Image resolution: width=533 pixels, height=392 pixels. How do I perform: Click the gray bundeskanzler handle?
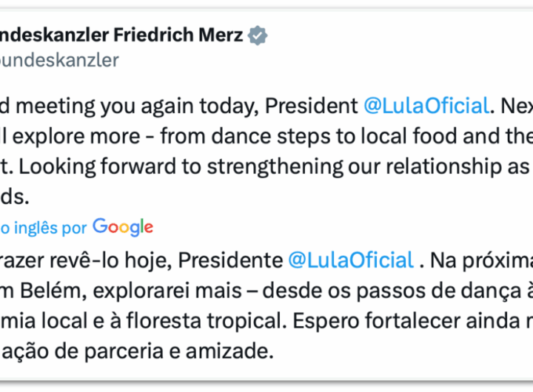click(x=59, y=60)
